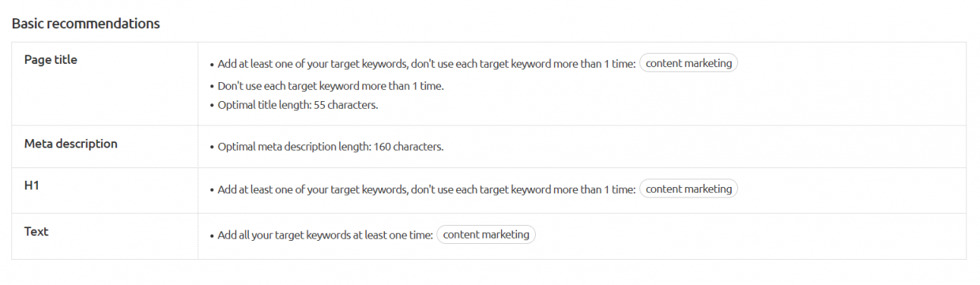
Task: Click the first bullet in the H1 row
Action: pos(212,190)
